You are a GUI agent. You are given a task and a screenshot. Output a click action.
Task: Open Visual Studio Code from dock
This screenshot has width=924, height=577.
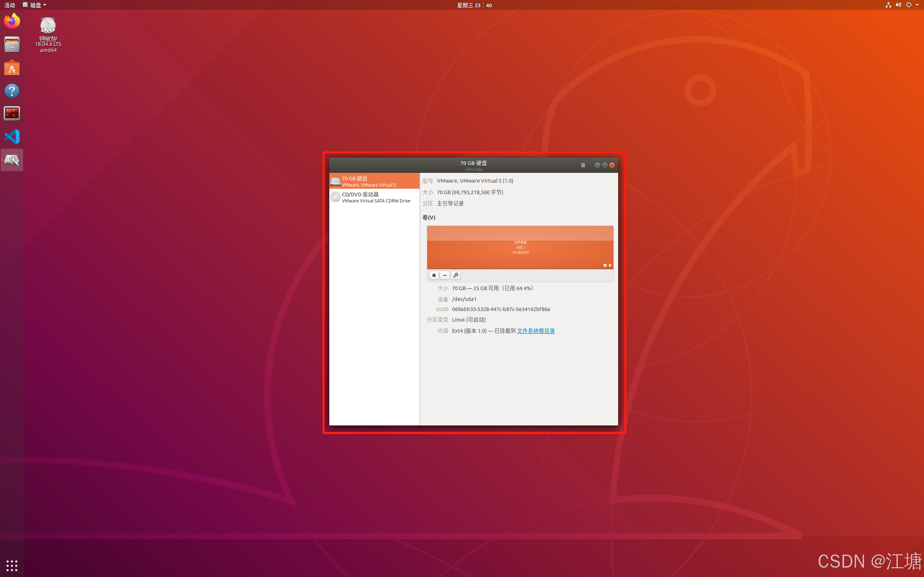pyautogui.click(x=12, y=137)
